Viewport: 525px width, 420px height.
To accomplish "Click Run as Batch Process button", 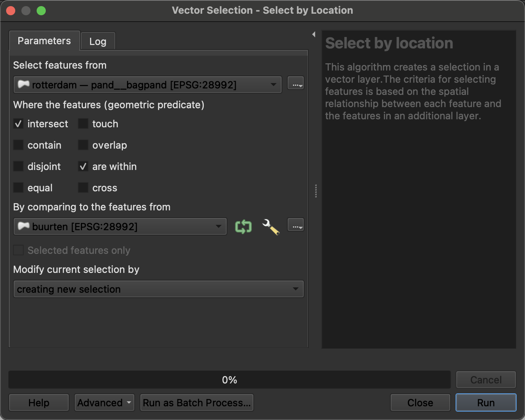I will click(196, 403).
